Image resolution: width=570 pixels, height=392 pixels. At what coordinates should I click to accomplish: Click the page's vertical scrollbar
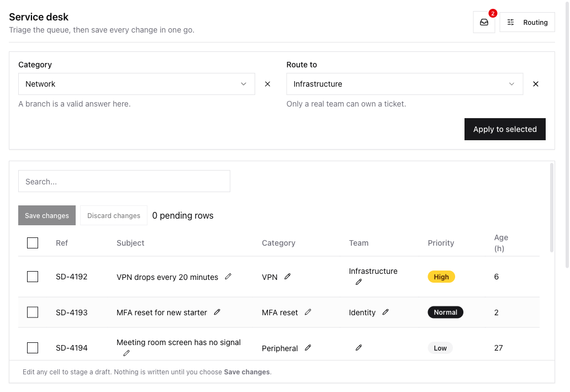pos(567,134)
